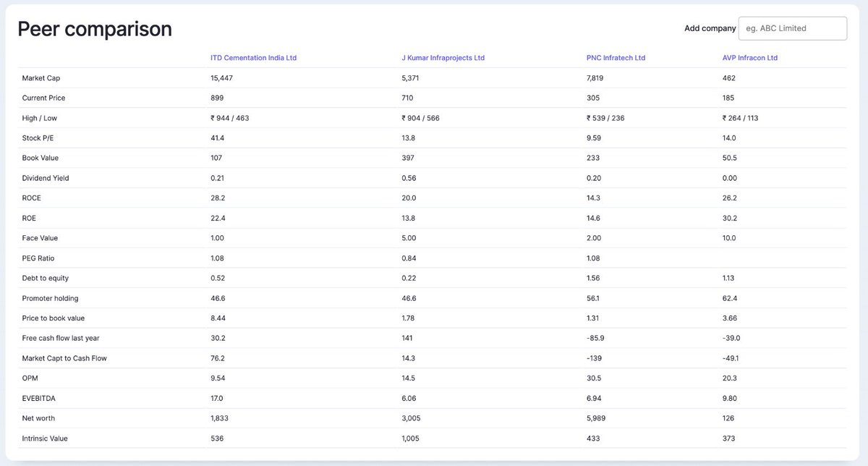Image resolution: width=868 pixels, height=466 pixels.
Task: Click the Add company input field
Action: coord(792,28)
